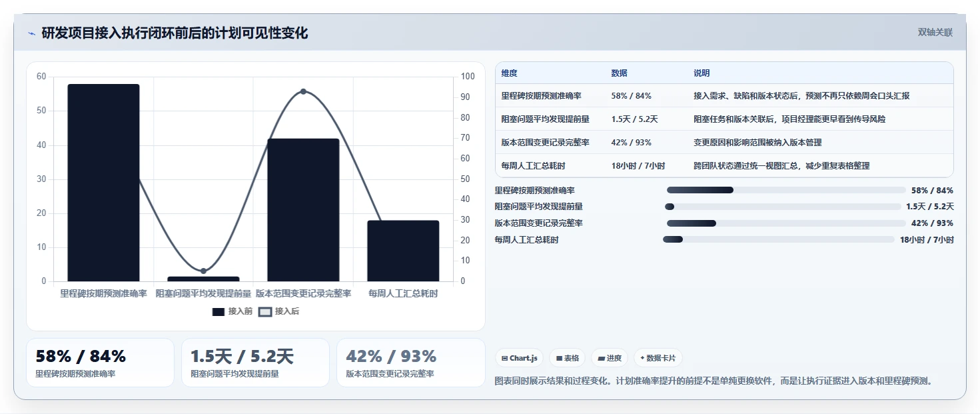This screenshot has height=414, width=980.
Task: Click the 每周人工汇总耗时 progress bar
Action: (779, 239)
